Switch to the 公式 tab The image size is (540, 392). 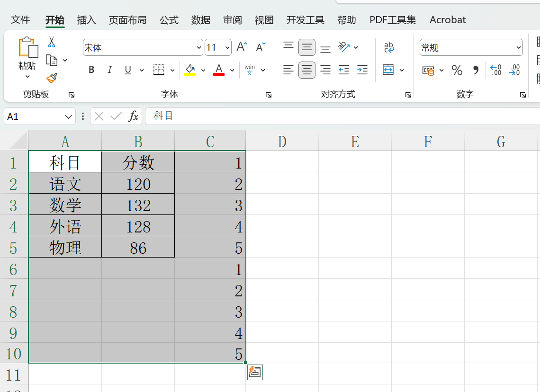(x=169, y=20)
